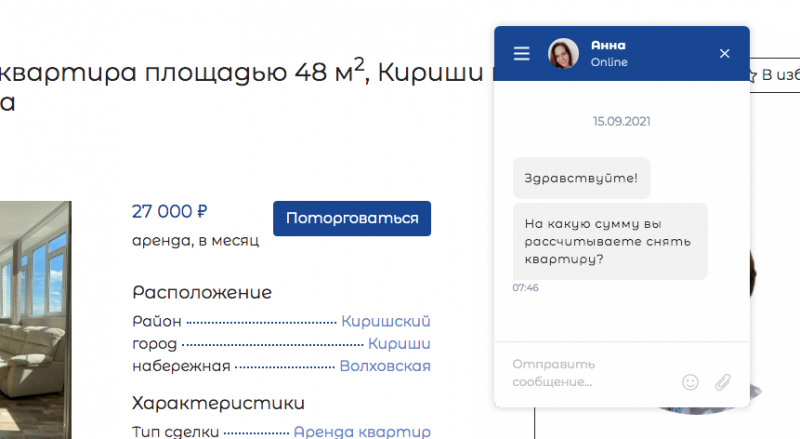Click the аренда, в месяц label
The image size is (800, 439).
click(195, 240)
